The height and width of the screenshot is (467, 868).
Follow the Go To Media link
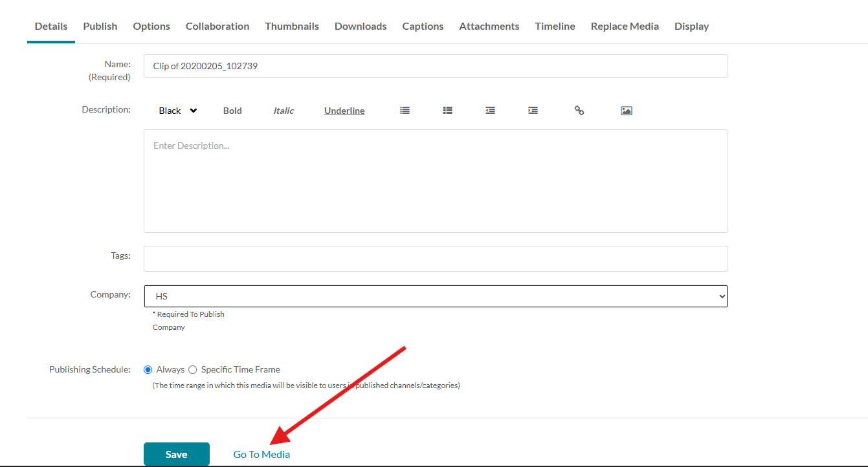coord(262,454)
